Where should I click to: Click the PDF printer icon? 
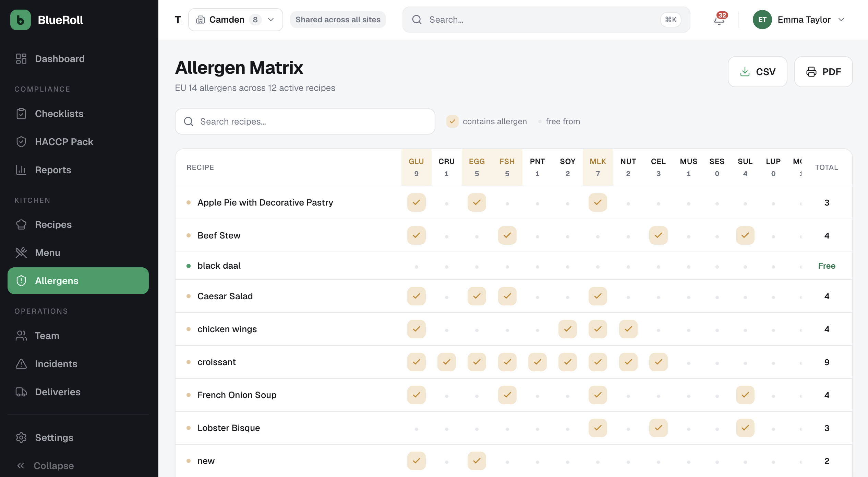[x=811, y=72]
